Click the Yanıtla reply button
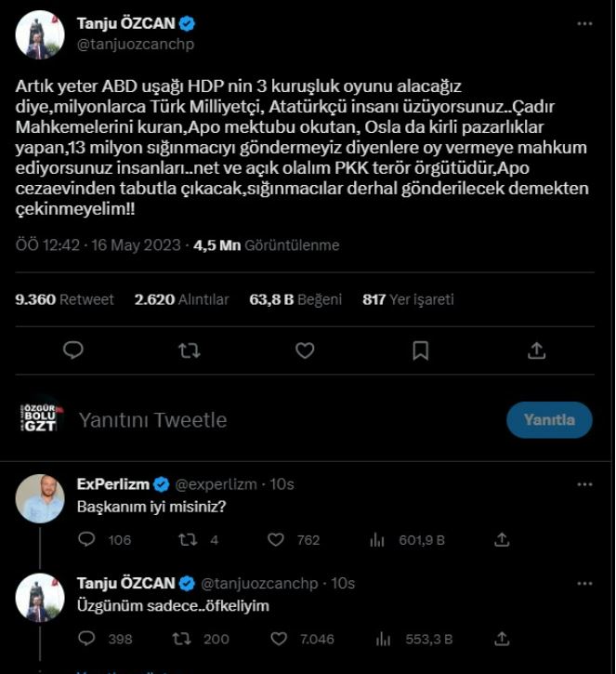This screenshot has width=616, height=674. tap(549, 419)
